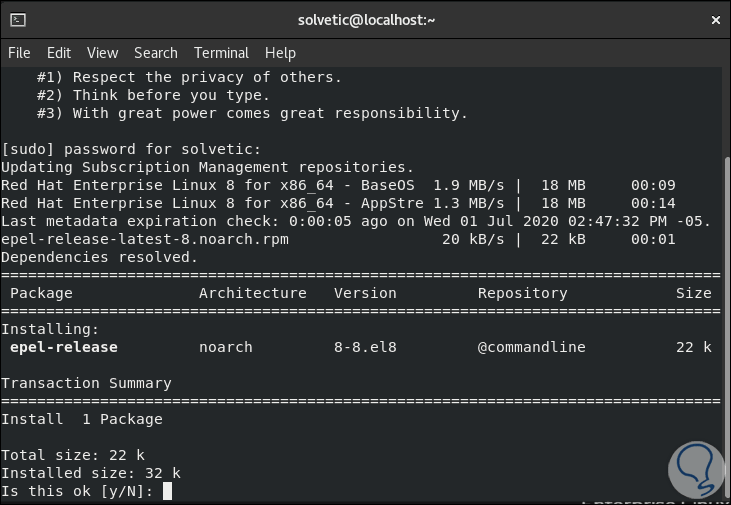Open the File menu
The width and height of the screenshot is (731, 505).
(x=19, y=53)
